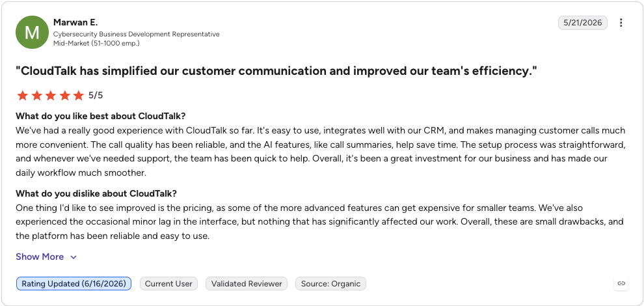
Task: Click the middle rating star
Action: 51,96
